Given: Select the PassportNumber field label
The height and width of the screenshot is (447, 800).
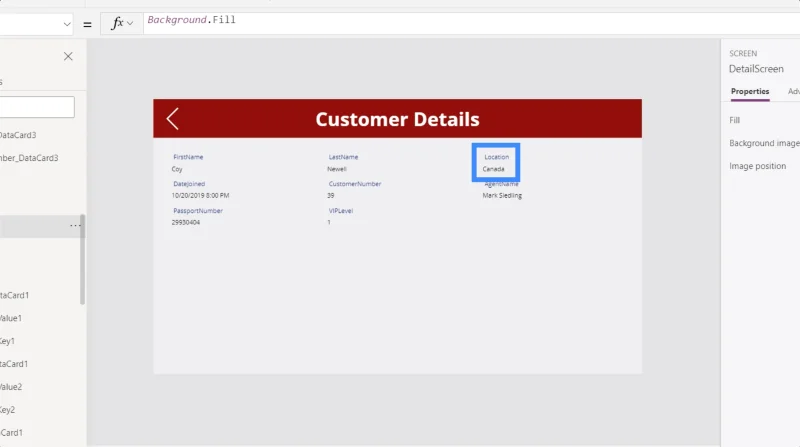Looking at the screenshot, I should click(x=198, y=211).
